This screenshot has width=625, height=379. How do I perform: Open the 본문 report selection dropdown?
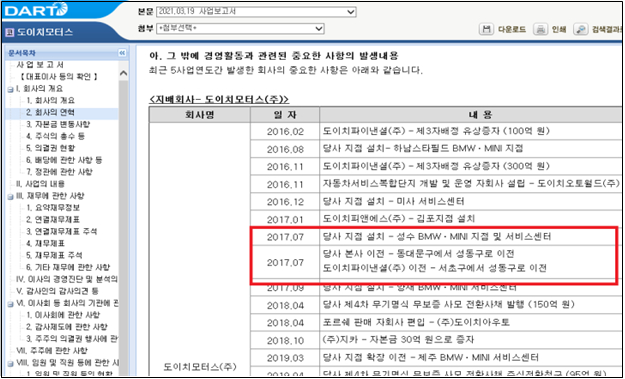[x=256, y=12]
